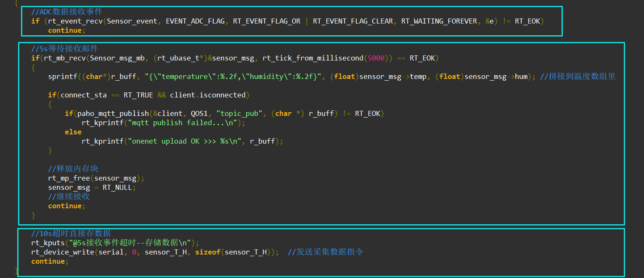This screenshot has height=278, width=644.
Task: Click the EVENT_ADC_FLAG constant
Action: pos(195,21)
